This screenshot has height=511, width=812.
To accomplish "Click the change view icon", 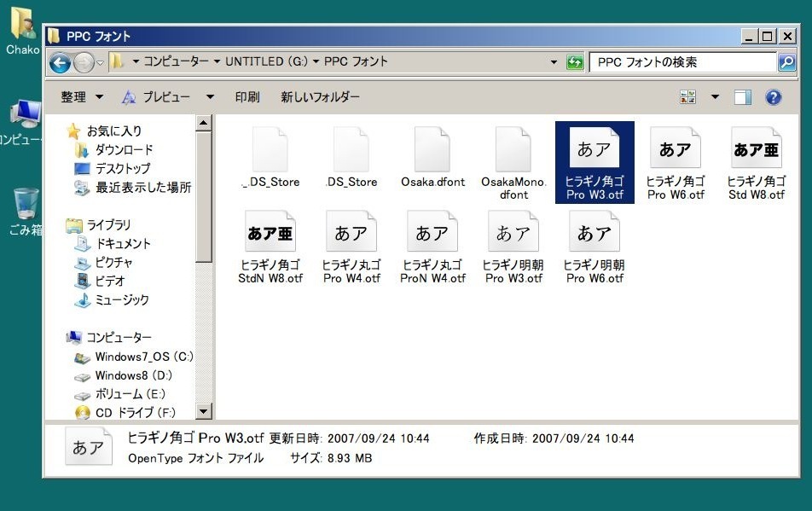I will 688,97.
